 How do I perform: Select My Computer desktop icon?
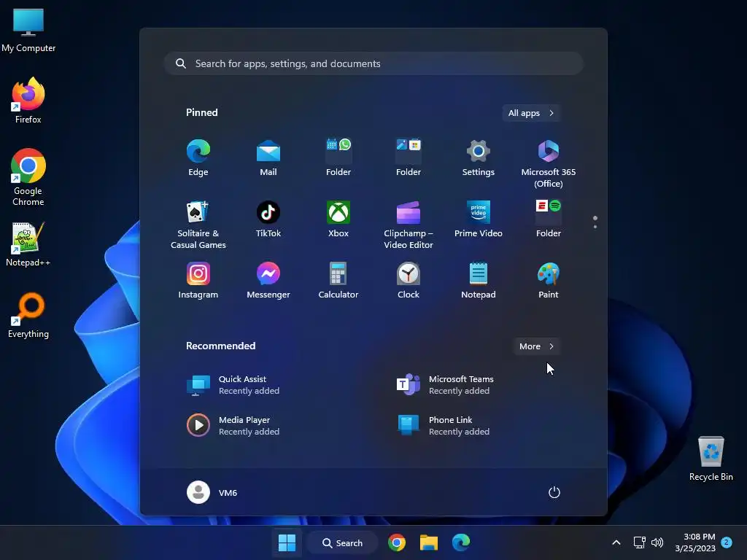tap(28, 31)
